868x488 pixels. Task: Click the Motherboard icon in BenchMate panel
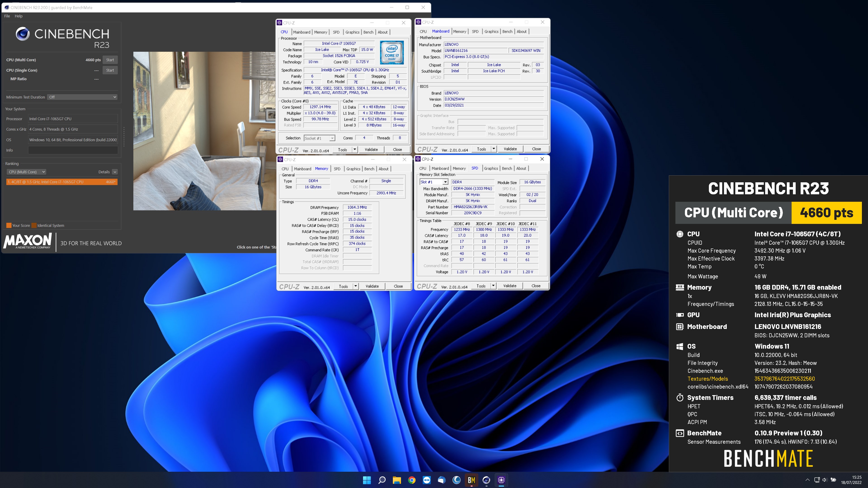click(680, 327)
